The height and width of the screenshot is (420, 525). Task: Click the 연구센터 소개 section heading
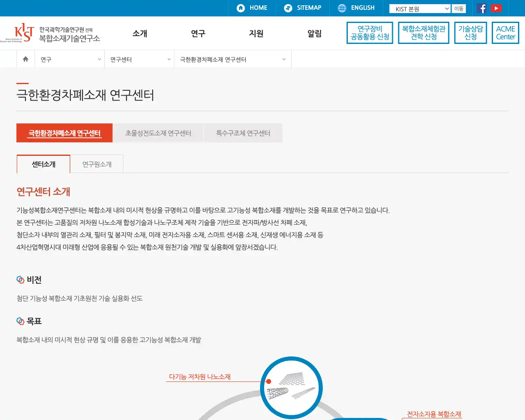tap(43, 192)
